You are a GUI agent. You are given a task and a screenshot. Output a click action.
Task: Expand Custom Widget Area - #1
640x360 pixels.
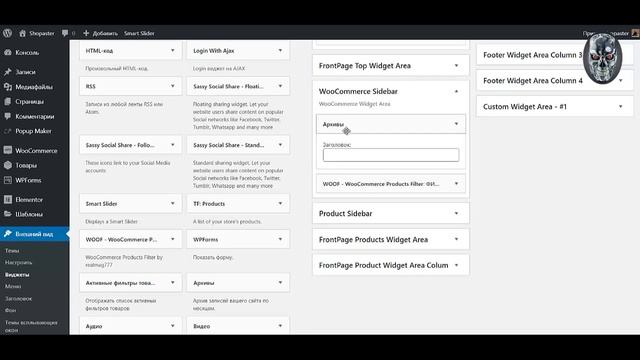620,107
